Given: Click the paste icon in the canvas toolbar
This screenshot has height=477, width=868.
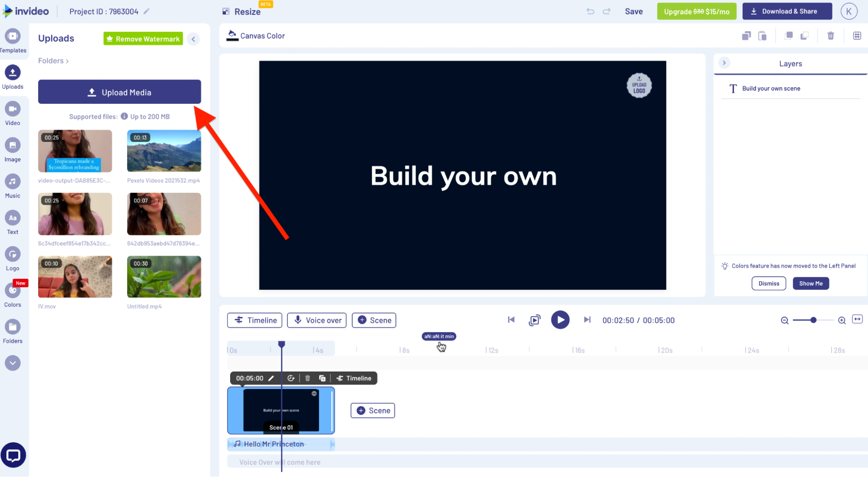Looking at the screenshot, I should [x=762, y=36].
